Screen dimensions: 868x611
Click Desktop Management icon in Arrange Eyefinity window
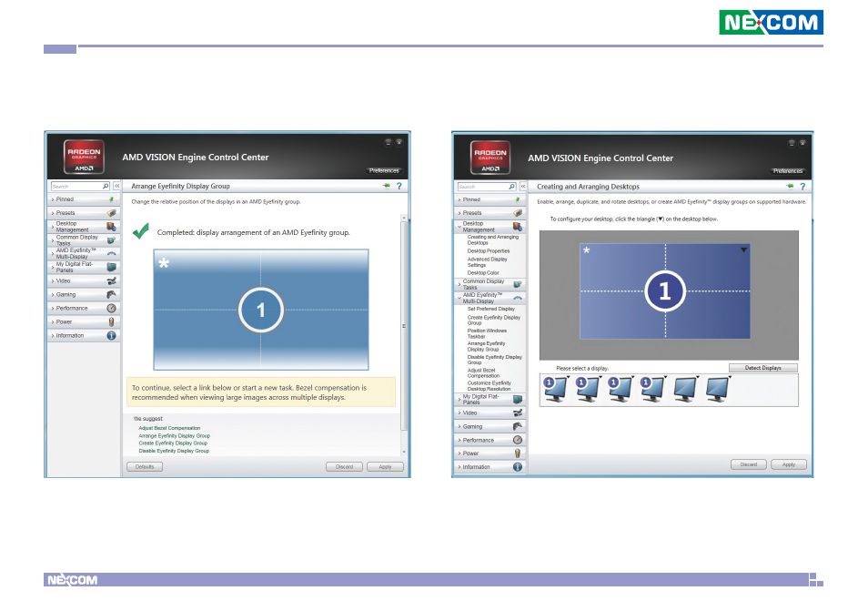(111, 227)
